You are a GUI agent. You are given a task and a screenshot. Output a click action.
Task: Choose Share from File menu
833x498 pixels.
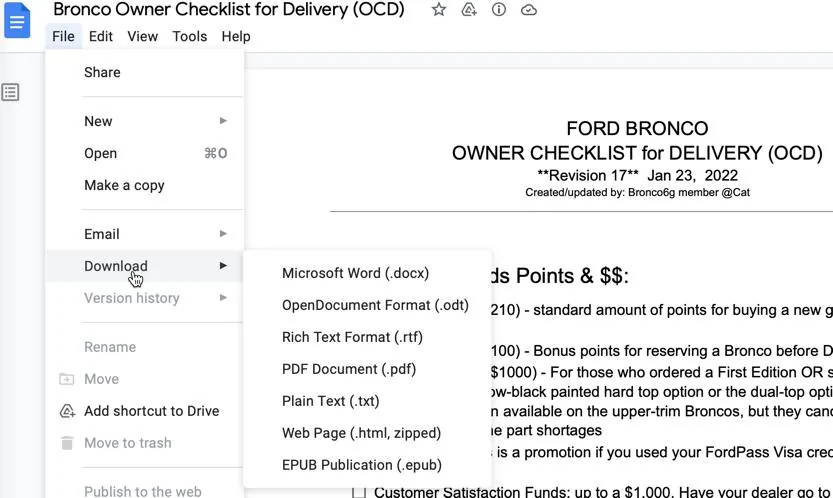click(x=144, y=72)
